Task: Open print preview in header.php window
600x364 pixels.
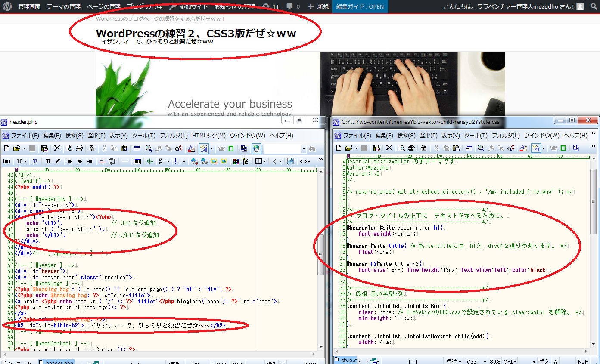Action: (69, 148)
